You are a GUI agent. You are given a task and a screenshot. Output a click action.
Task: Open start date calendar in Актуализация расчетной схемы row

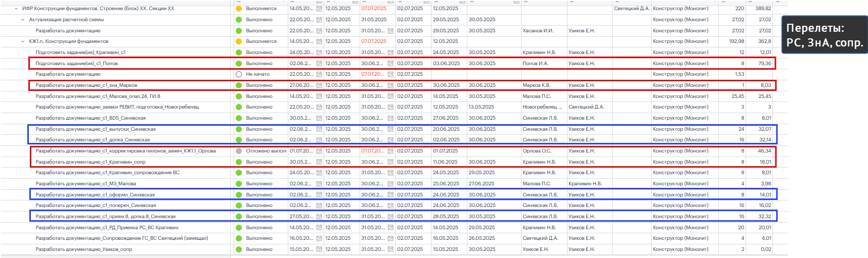[x=319, y=20]
